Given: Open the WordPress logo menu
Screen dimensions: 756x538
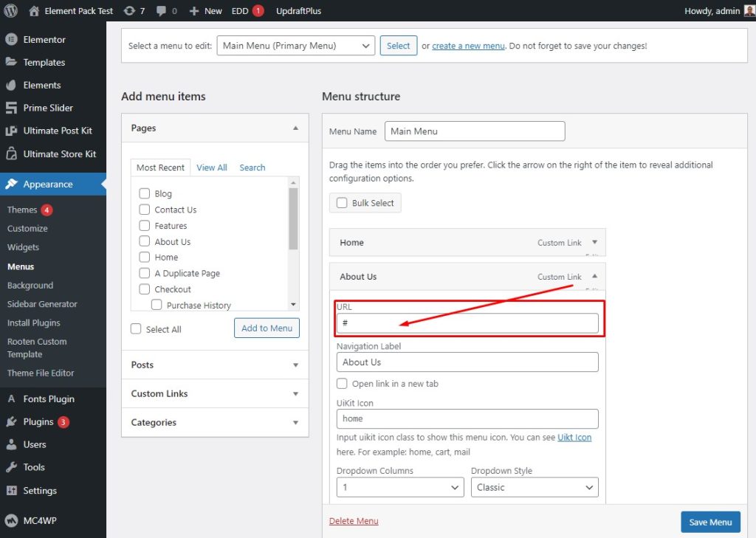Looking at the screenshot, I should (x=10, y=10).
